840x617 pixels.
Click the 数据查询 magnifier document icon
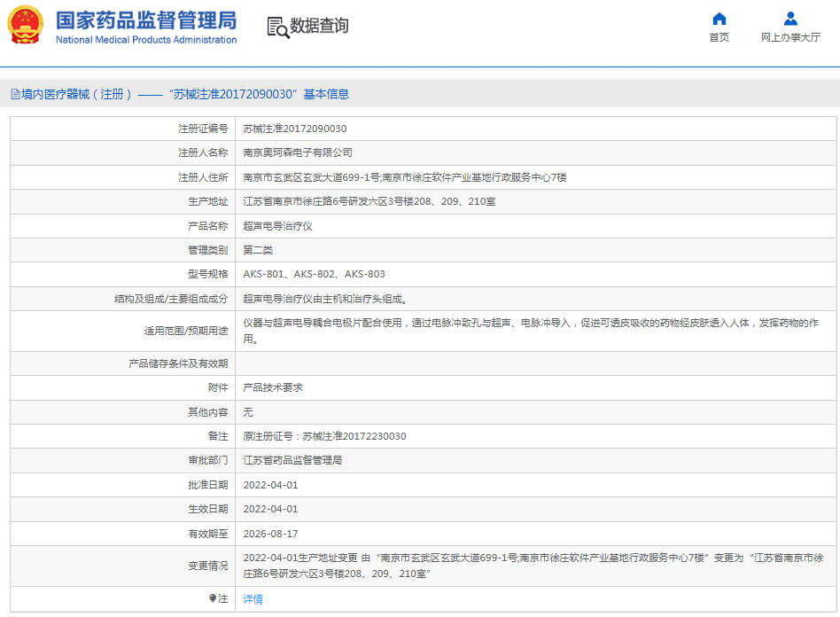(278, 27)
